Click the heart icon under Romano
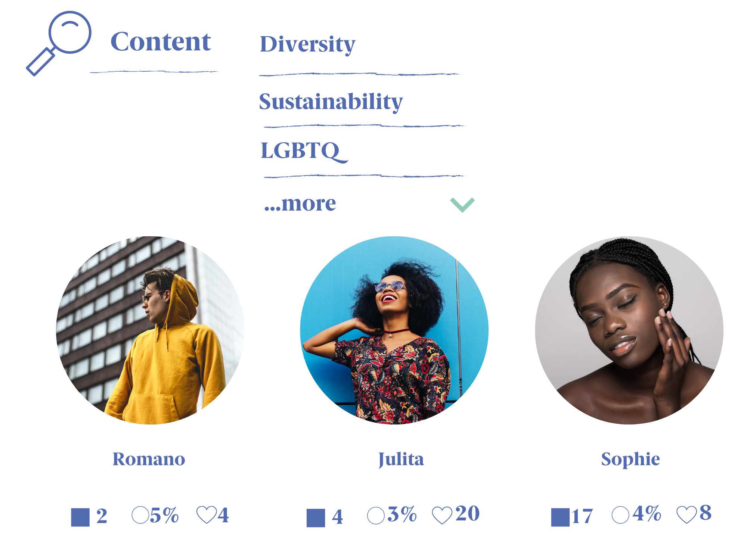The image size is (747, 560). (x=207, y=515)
